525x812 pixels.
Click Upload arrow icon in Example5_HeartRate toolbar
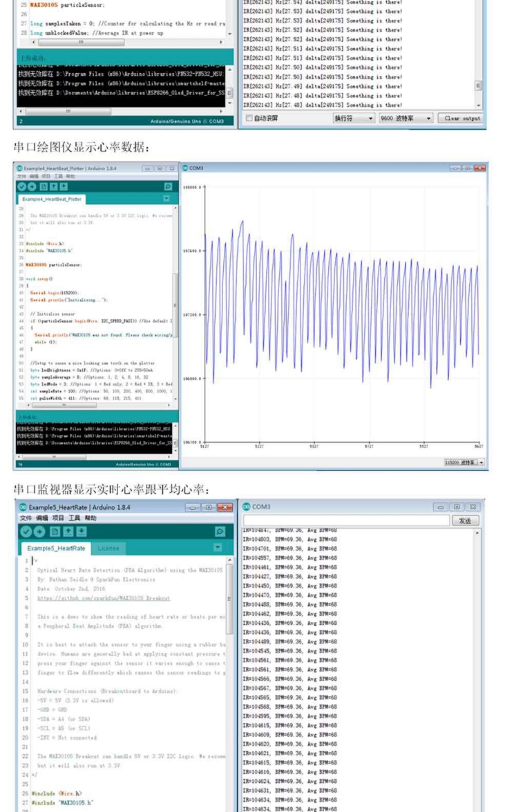coord(39,532)
